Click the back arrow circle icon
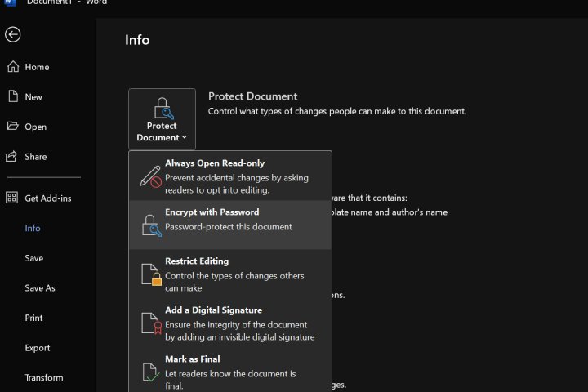 12,34
